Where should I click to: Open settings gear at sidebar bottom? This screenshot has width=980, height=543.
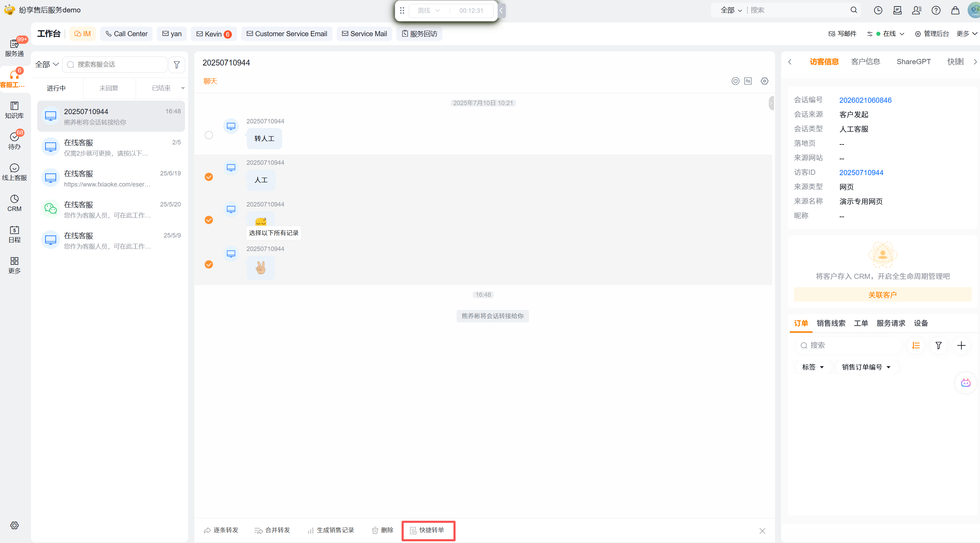(14, 525)
